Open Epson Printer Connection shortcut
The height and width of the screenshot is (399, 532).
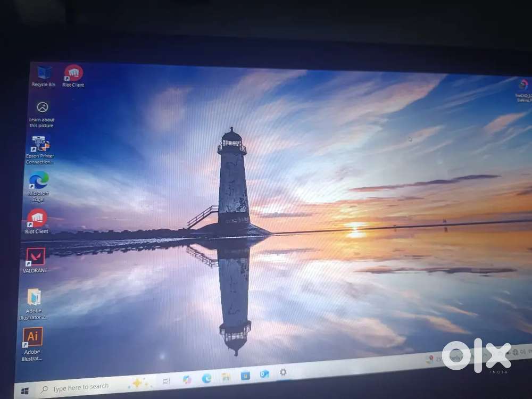coord(40,144)
